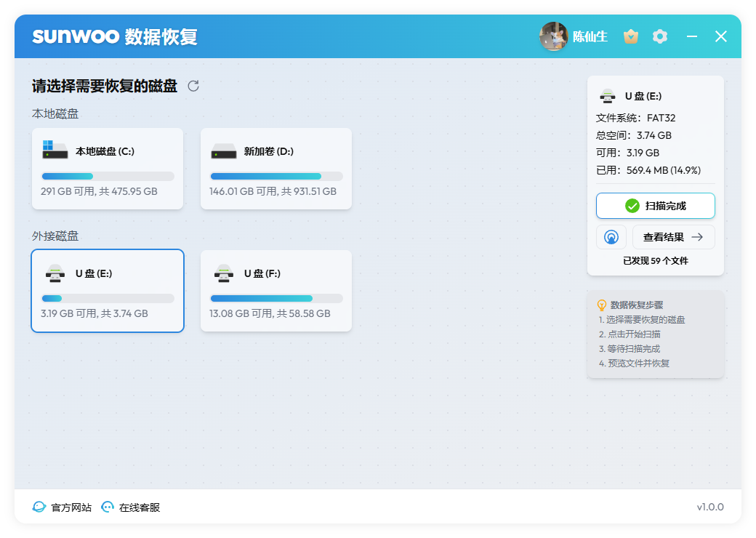The image size is (756, 538).
Task: Select the 新加卷 (D:) disk card
Action: (x=276, y=169)
